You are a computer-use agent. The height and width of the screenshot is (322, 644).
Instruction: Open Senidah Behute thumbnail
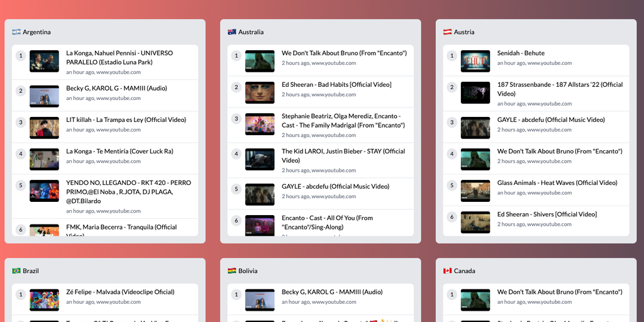(475, 61)
